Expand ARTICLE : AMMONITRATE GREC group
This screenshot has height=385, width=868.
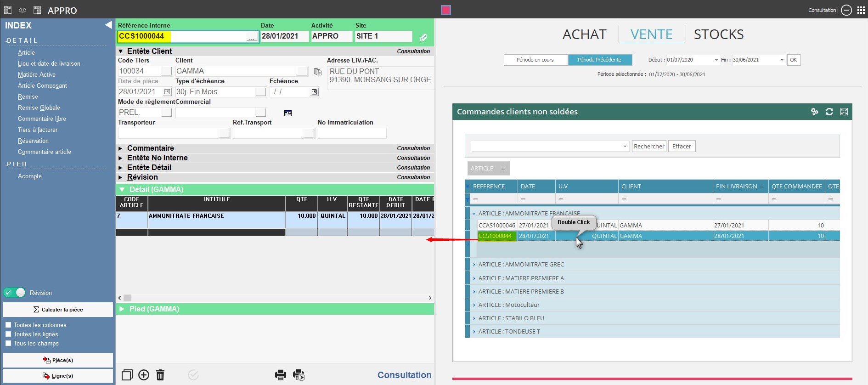[474, 265]
